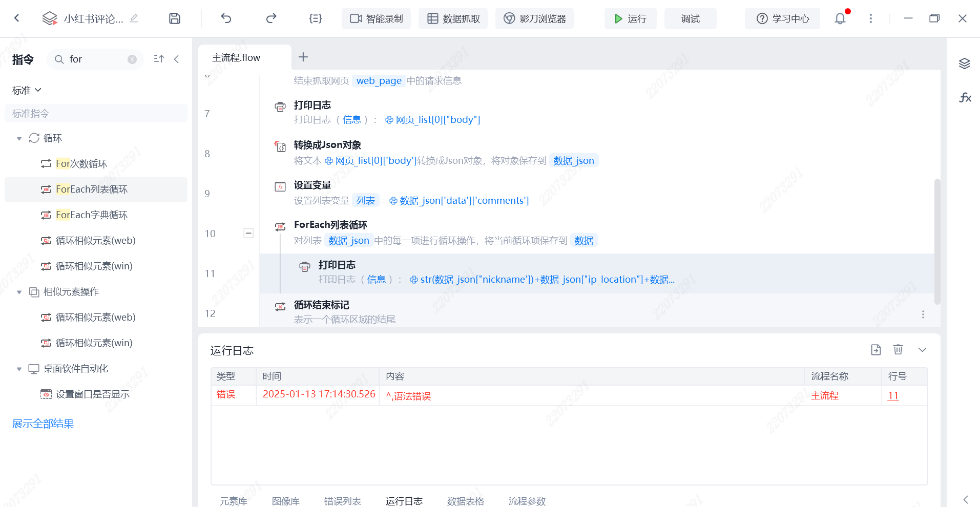Viewport: 980px width, 507px height.
Task: Collapse the 运行日志 panel
Action: click(x=922, y=350)
